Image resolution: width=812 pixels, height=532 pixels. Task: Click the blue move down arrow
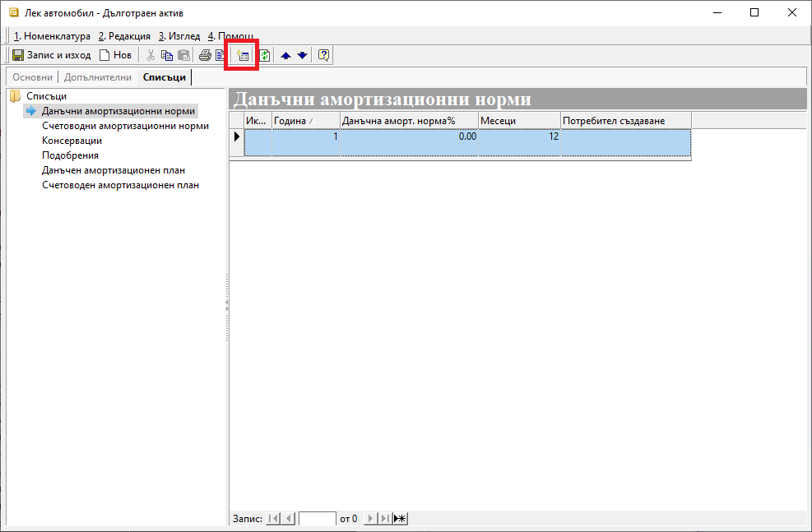click(302, 56)
